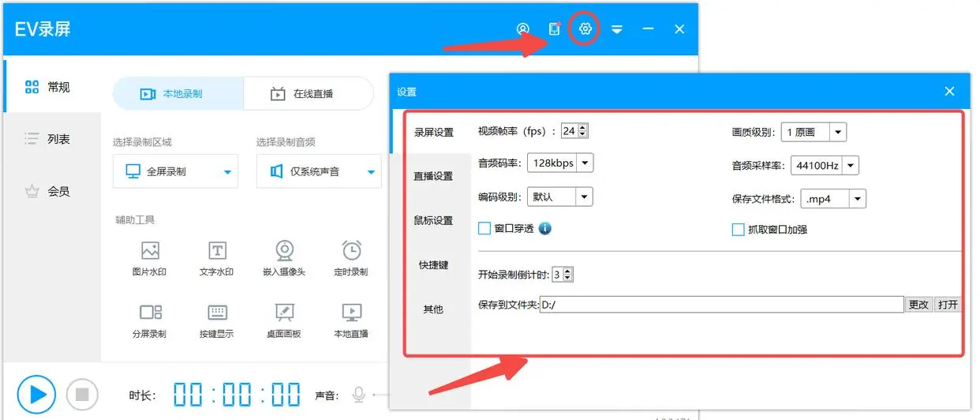Click the 打开 button to open folder
980x420 pixels.
(x=948, y=305)
